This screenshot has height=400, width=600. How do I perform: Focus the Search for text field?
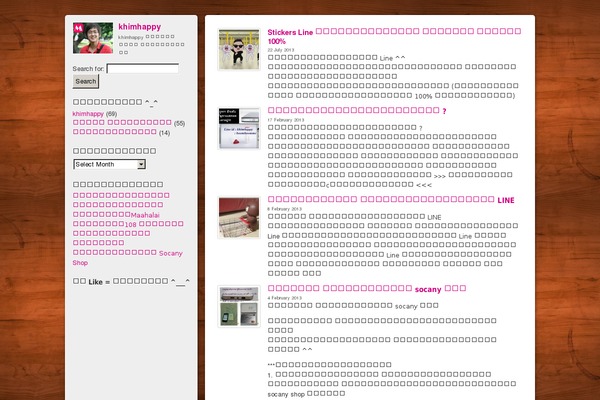142,69
